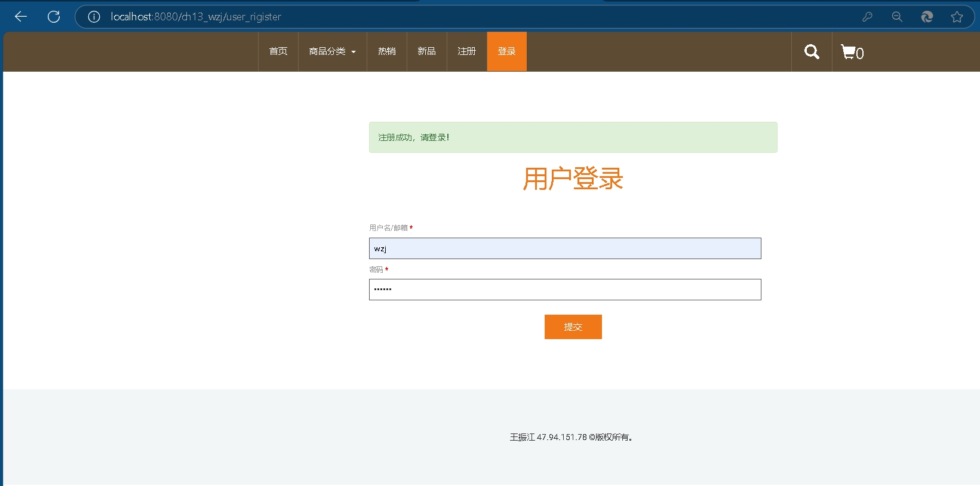
Task: Go to 首页 in the navigation bar
Action: point(278,51)
